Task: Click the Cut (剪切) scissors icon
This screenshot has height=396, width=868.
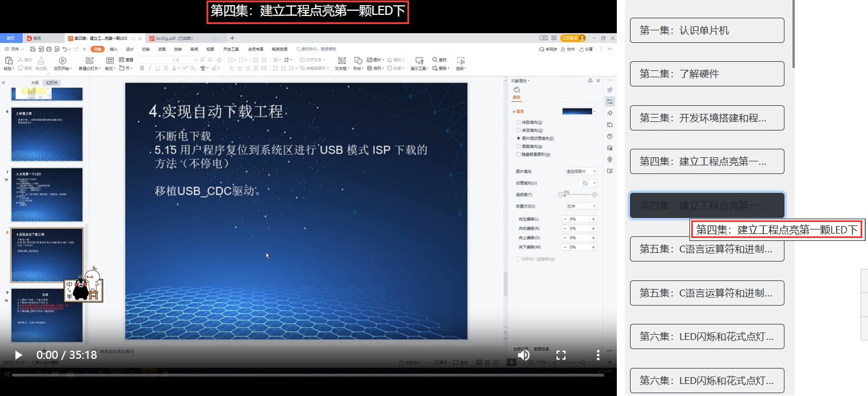Action: coord(21,60)
